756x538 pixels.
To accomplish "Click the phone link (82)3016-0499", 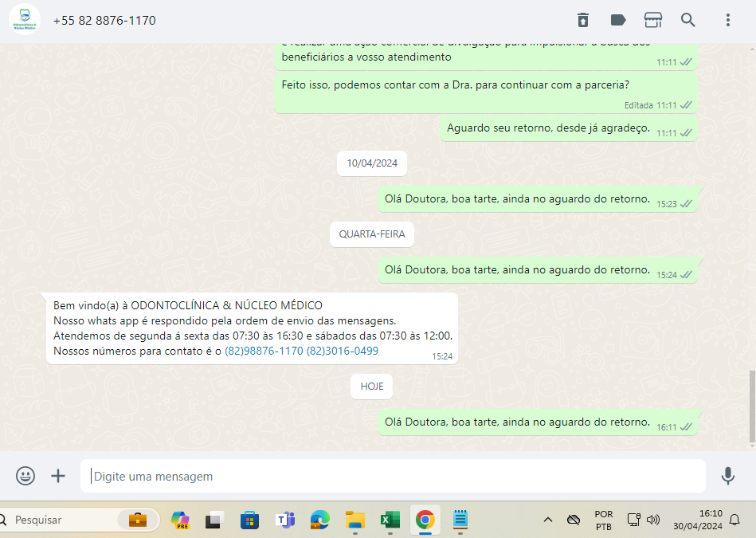I will (343, 351).
